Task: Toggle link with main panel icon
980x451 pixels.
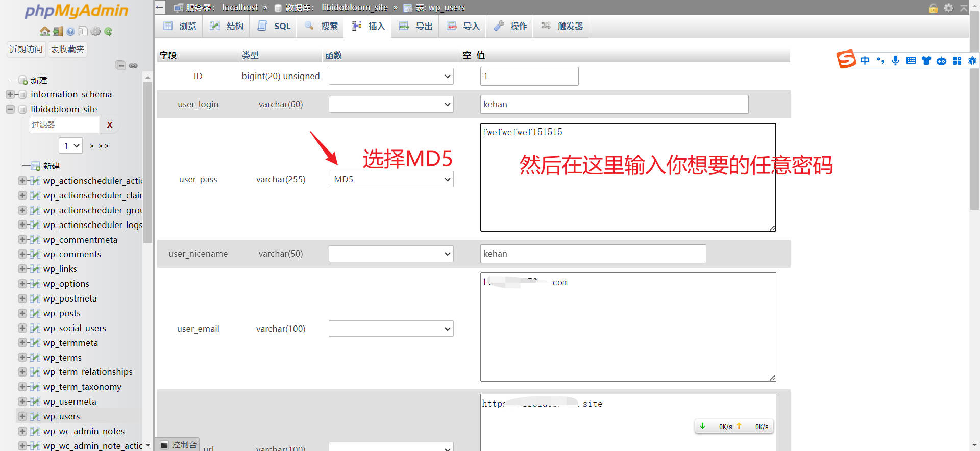Action: tap(133, 65)
